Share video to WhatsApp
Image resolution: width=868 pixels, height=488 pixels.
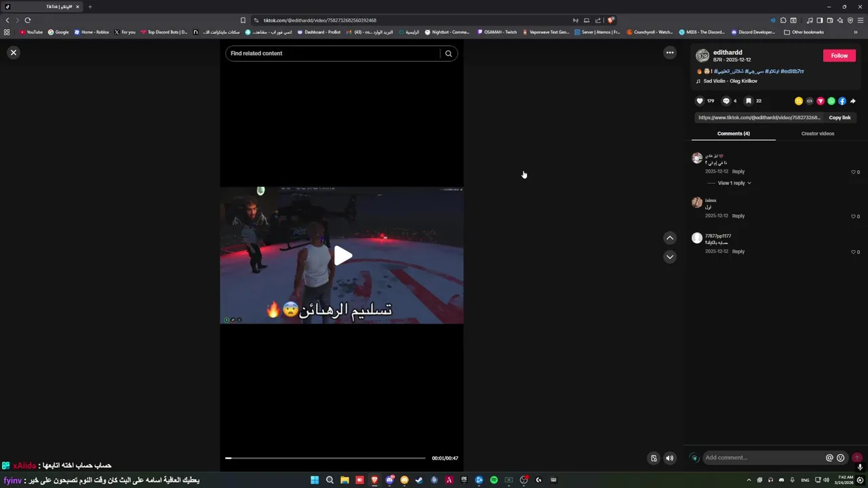pyautogui.click(x=831, y=101)
